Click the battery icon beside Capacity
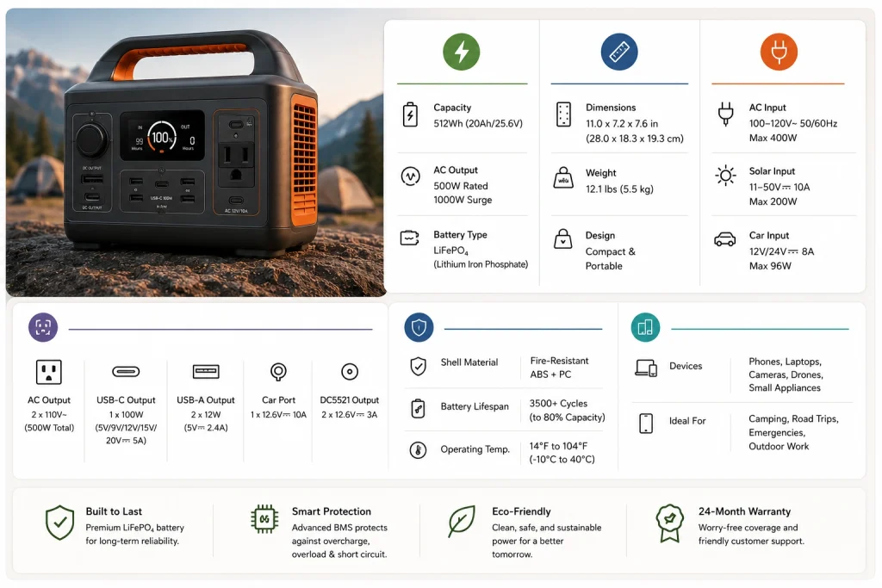This screenshot has width=882, height=588. (410, 115)
